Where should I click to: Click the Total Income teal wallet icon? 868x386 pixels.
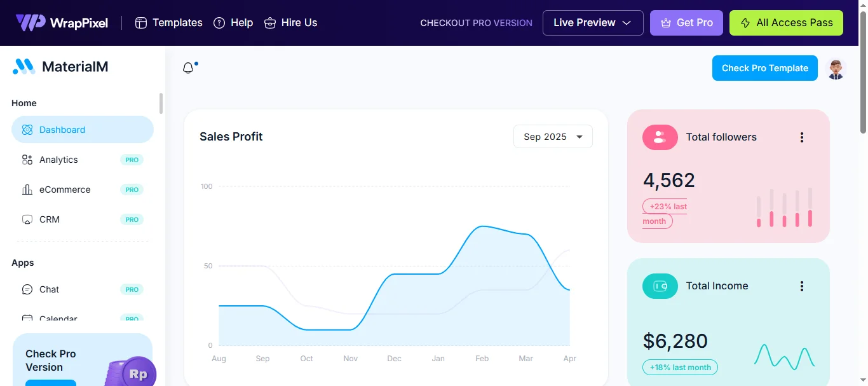[x=660, y=286]
